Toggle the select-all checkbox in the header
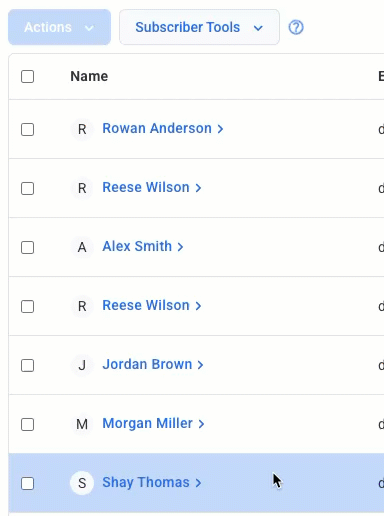 27,76
